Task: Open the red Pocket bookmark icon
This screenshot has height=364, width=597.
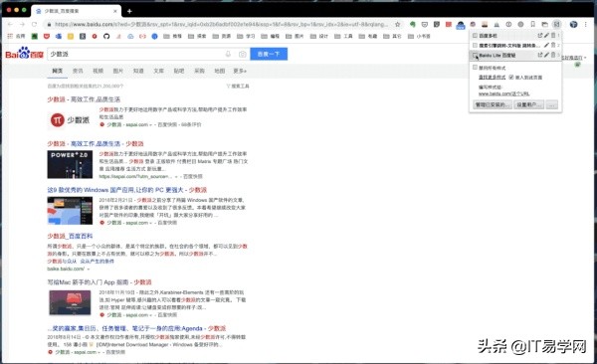Action: (47, 36)
